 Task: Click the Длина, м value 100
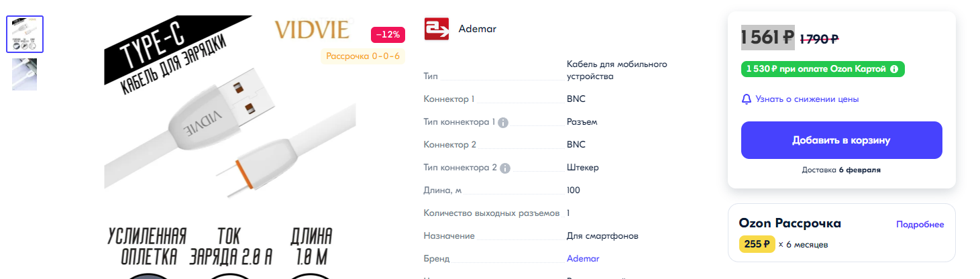[x=574, y=190]
